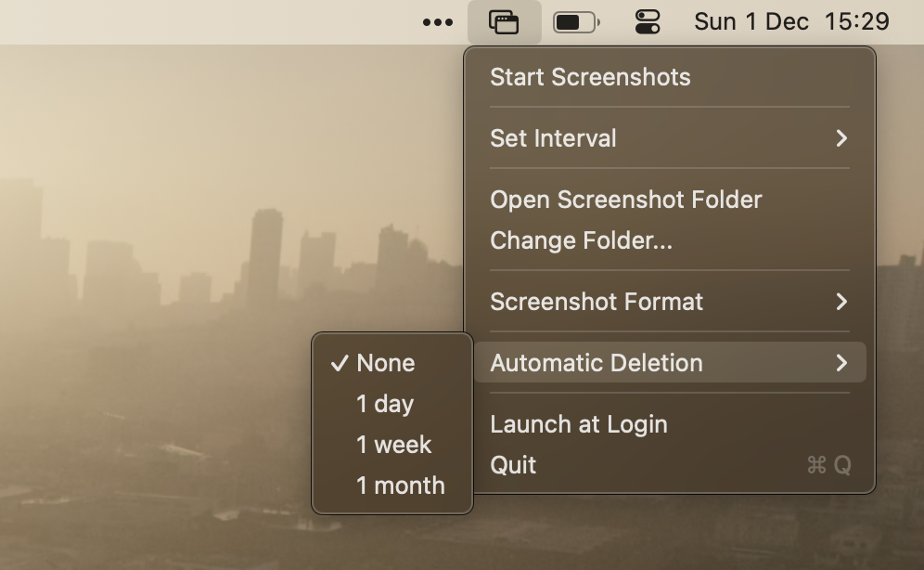Screen dimensions: 924x570
Task: Set automatic deletion to 1 day
Action: [385, 404]
